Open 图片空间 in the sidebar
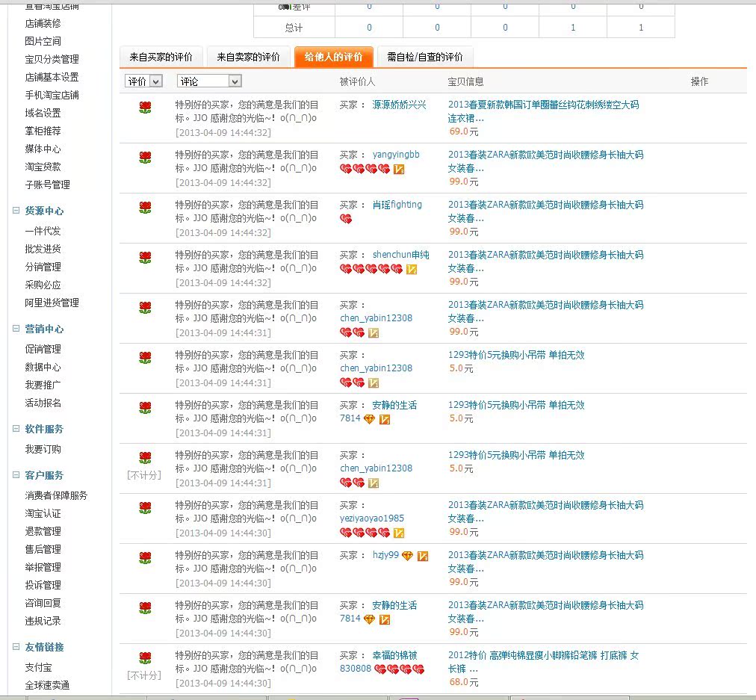This screenshot has width=756, height=700. pyautogui.click(x=43, y=41)
